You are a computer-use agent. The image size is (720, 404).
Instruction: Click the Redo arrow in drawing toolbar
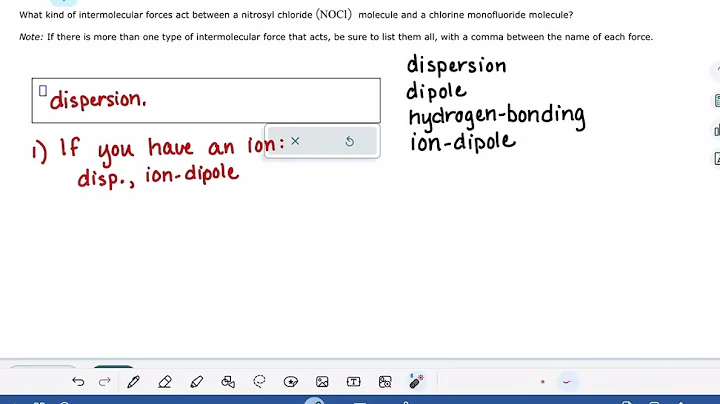tap(105, 382)
